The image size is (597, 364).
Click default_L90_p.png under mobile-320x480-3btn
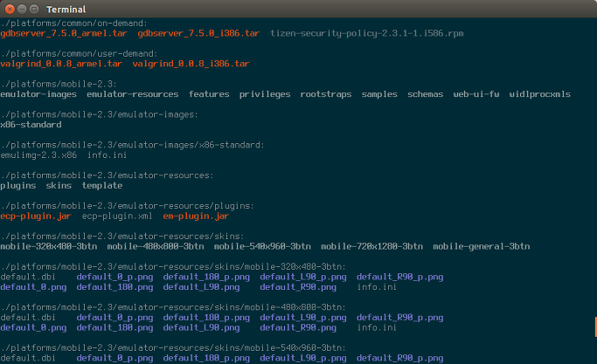pyautogui.click(x=303, y=277)
